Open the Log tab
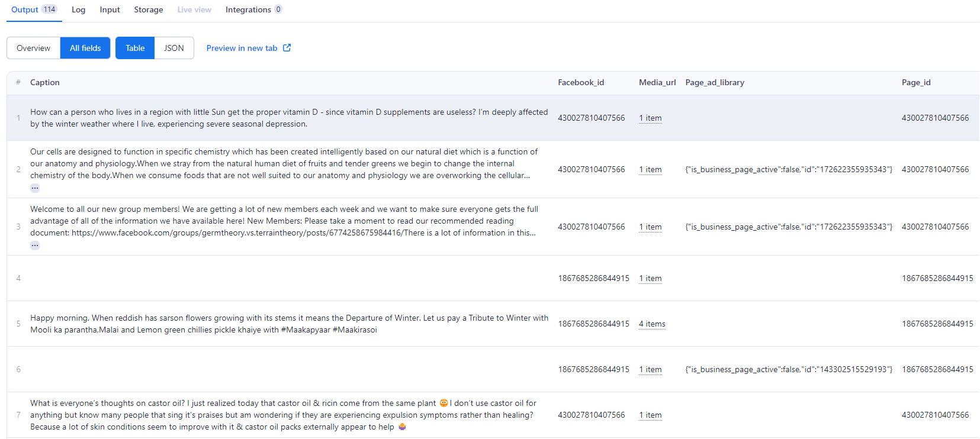Viewport: 980px width, 439px height. (78, 9)
